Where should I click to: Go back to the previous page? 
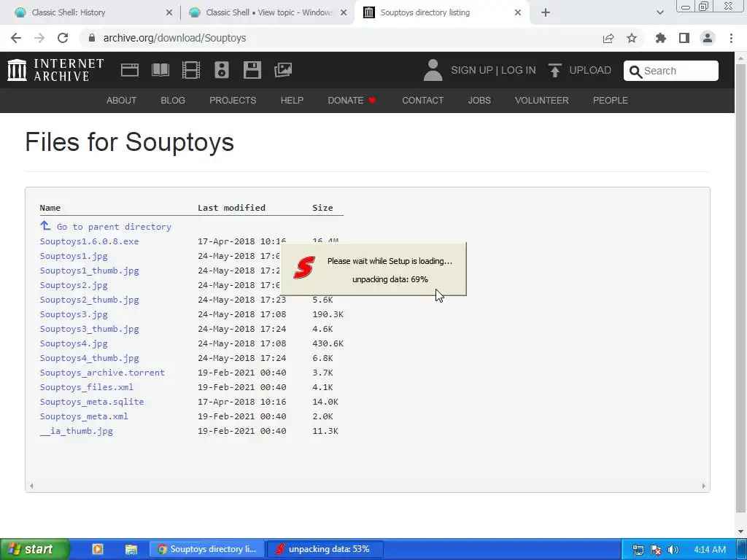tap(16, 38)
